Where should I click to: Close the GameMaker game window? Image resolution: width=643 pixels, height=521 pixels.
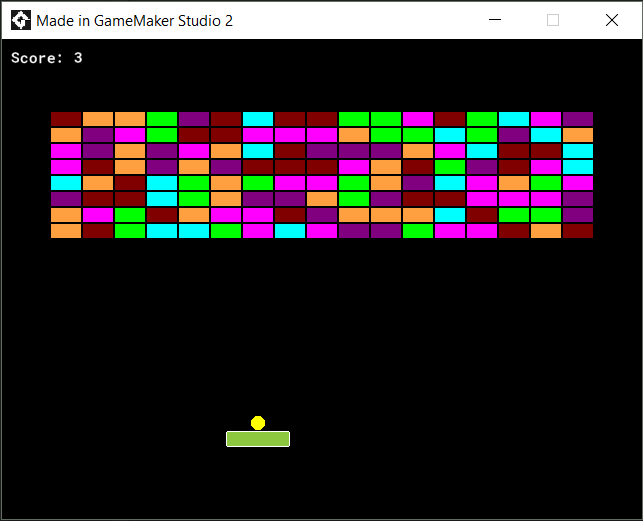(x=612, y=20)
